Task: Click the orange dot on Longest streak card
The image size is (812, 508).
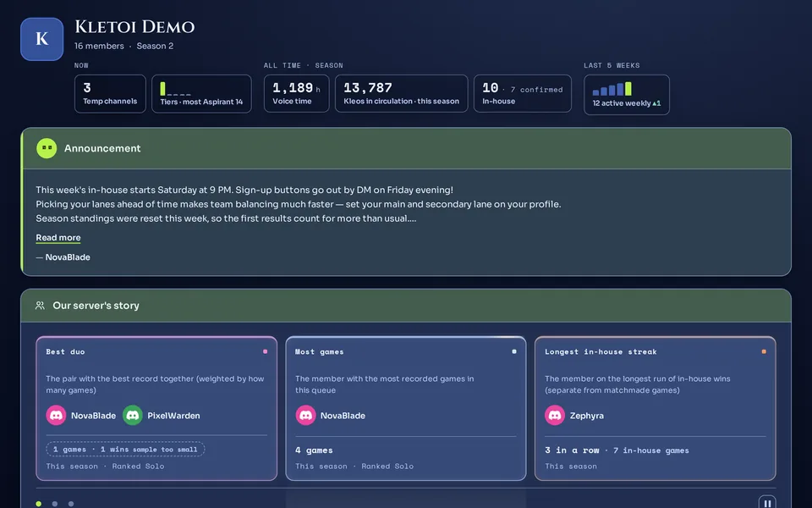Action: (x=764, y=351)
